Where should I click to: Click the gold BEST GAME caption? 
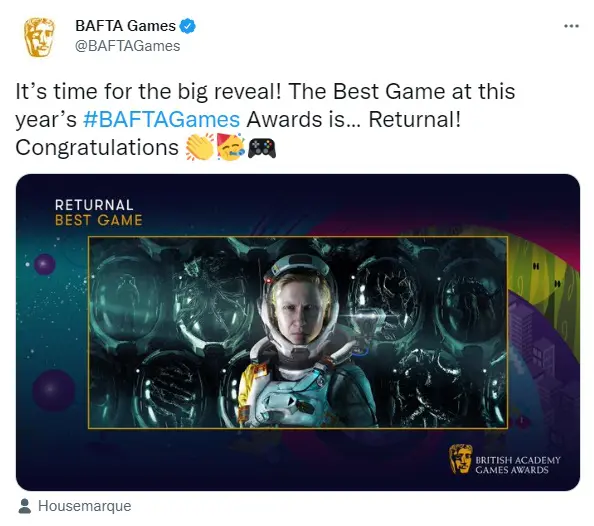[x=98, y=220]
